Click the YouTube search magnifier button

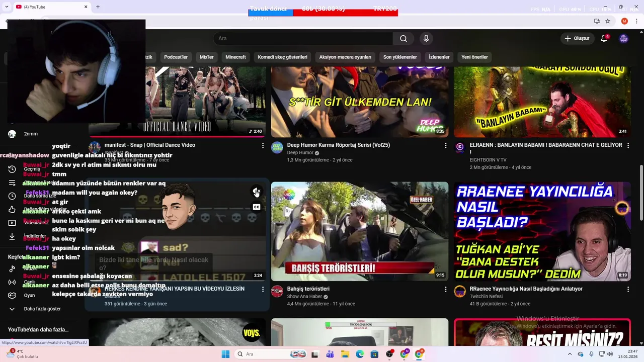coord(404,39)
